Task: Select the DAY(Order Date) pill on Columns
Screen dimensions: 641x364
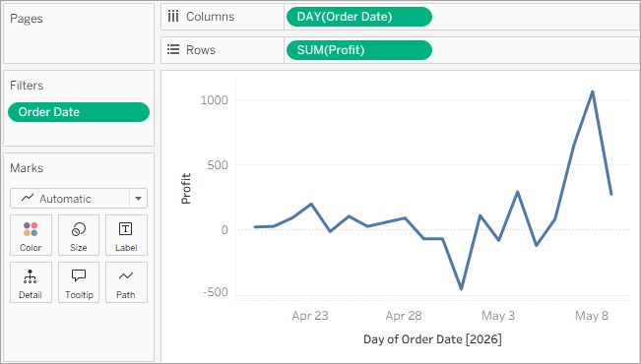Action: (359, 17)
